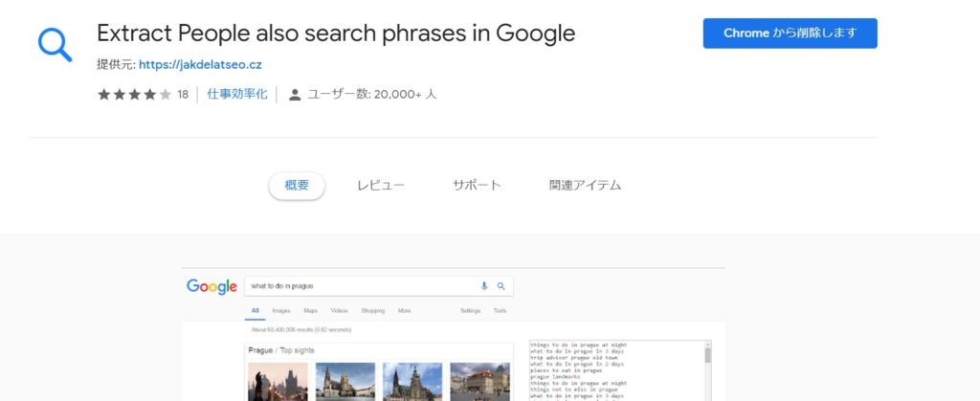Click the 'All' tab in Google preview

255,310
